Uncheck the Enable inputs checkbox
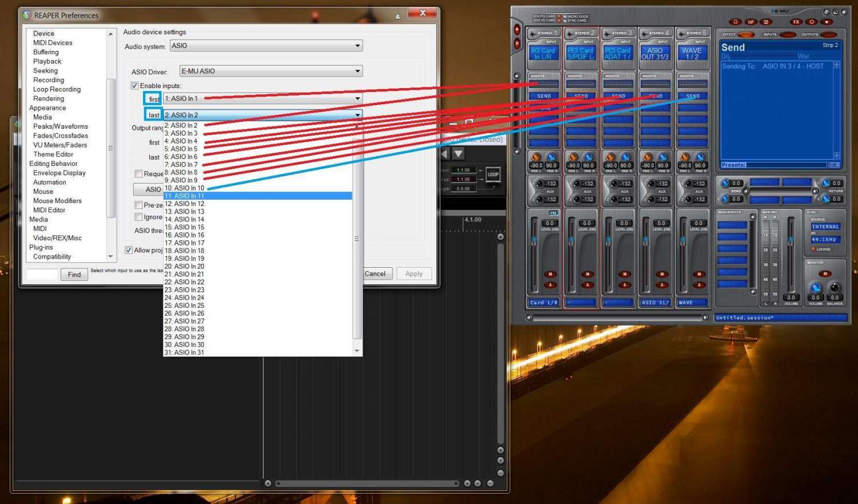This screenshot has width=858, height=504. click(x=135, y=86)
